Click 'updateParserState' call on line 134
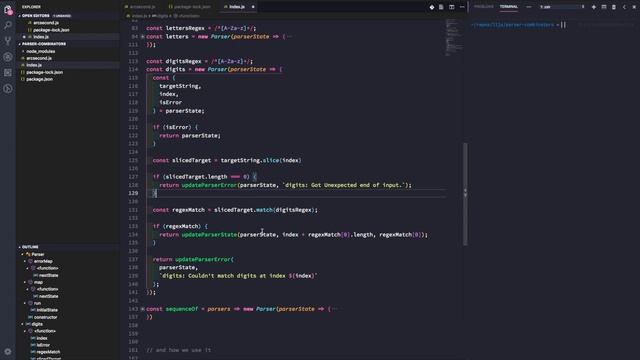The height and width of the screenshot is (360, 640). click(209, 235)
